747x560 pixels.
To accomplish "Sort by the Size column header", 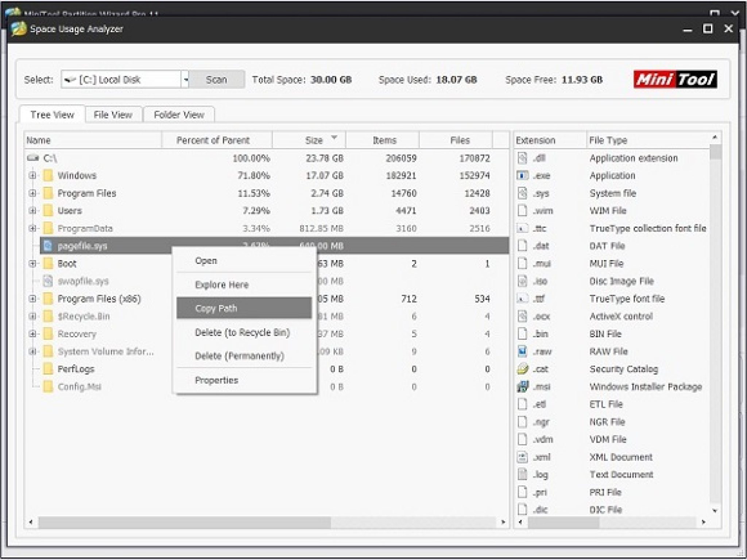I will pos(314,140).
